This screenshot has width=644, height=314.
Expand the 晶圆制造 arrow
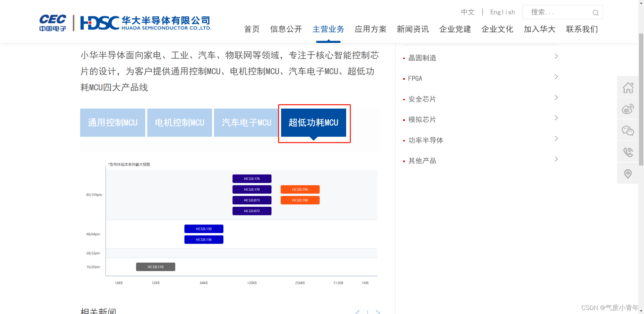[x=556, y=56]
